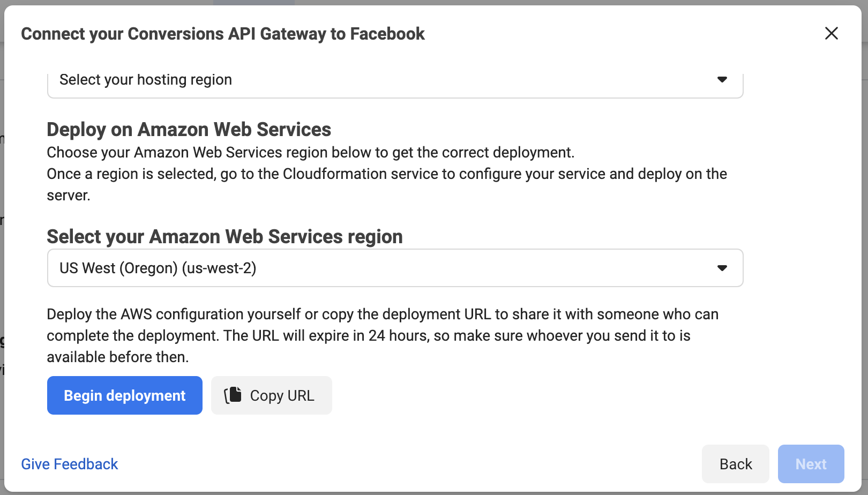Click the sentence about URL expiring in 24 hours
Screen dimensions: 868x495
tap(457, 336)
